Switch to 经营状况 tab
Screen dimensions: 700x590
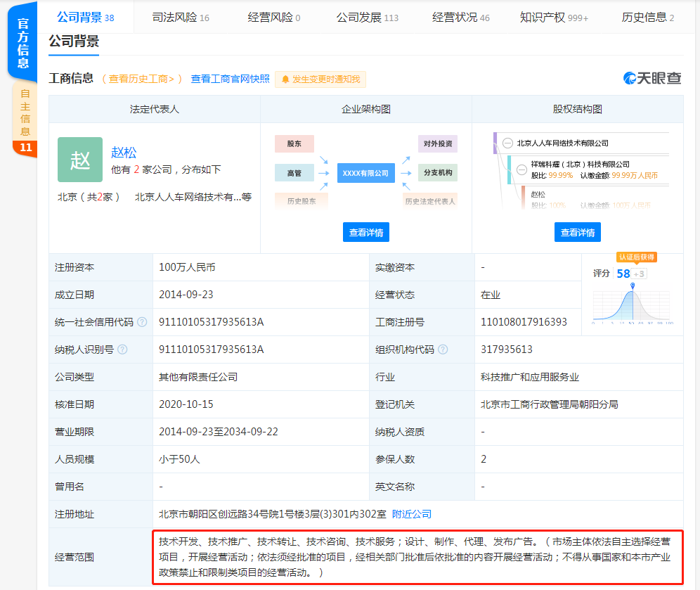click(x=461, y=18)
